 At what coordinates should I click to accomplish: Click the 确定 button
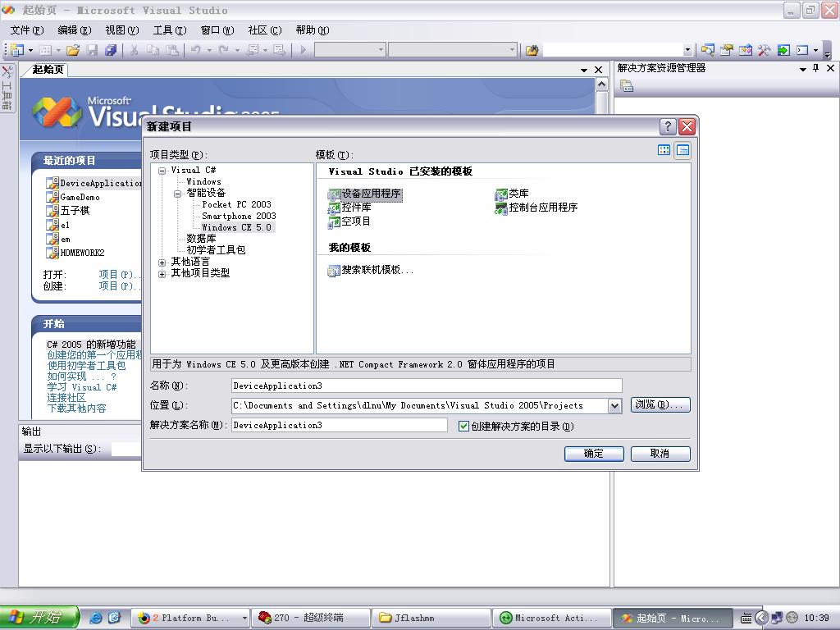594,454
